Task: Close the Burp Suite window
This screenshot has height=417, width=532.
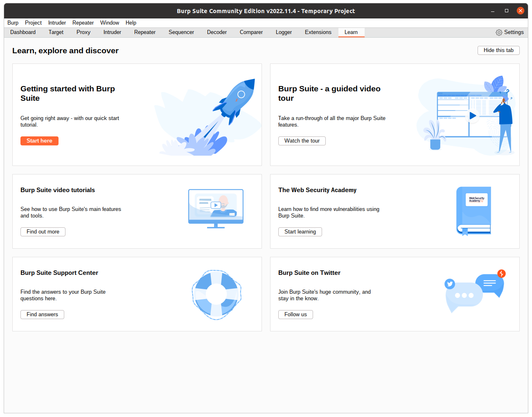Action: point(521,11)
